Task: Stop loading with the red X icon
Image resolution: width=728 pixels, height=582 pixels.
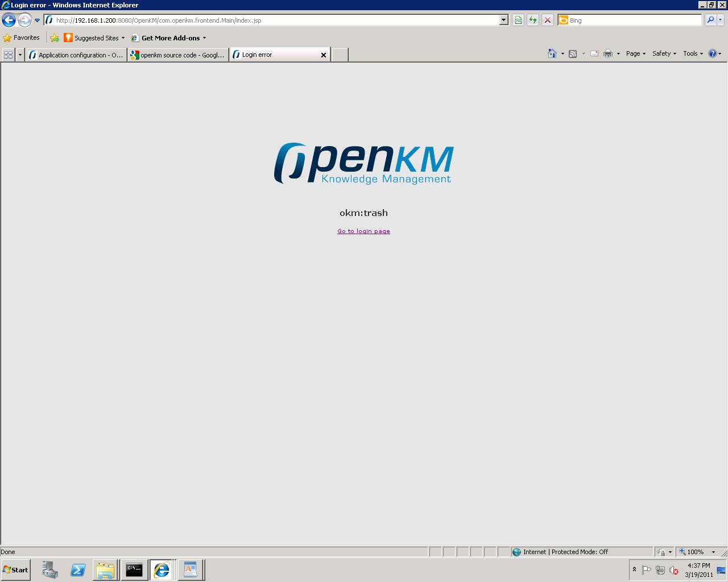Action: tap(547, 20)
